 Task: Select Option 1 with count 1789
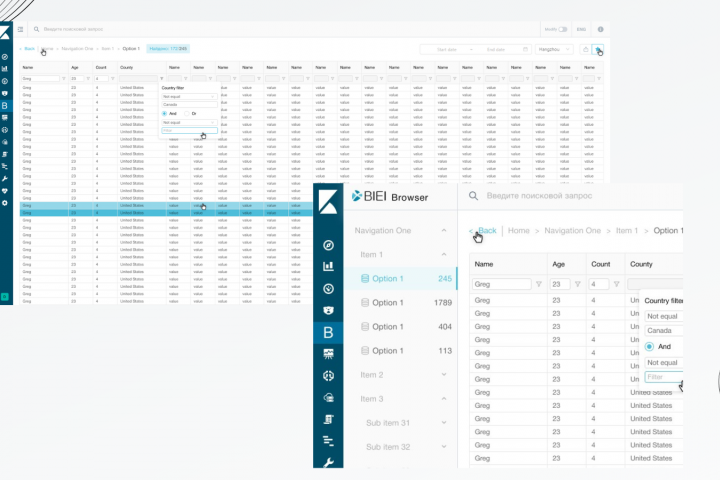click(x=400, y=303)
